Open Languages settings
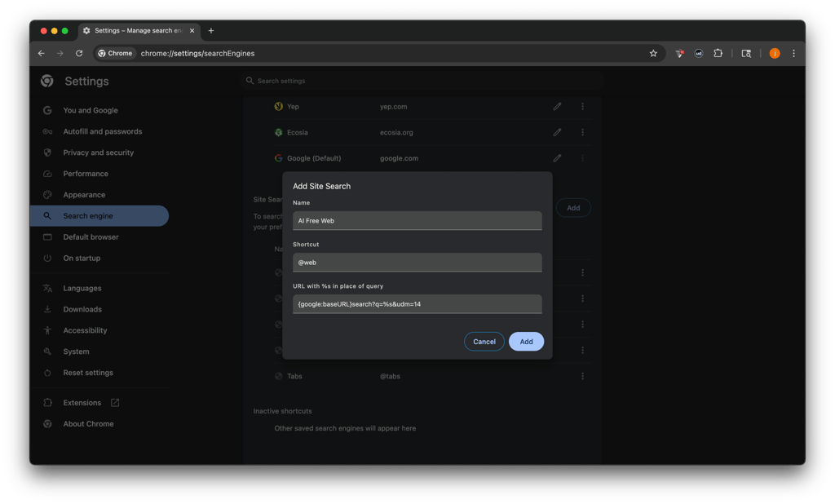 tap(82, 288)
